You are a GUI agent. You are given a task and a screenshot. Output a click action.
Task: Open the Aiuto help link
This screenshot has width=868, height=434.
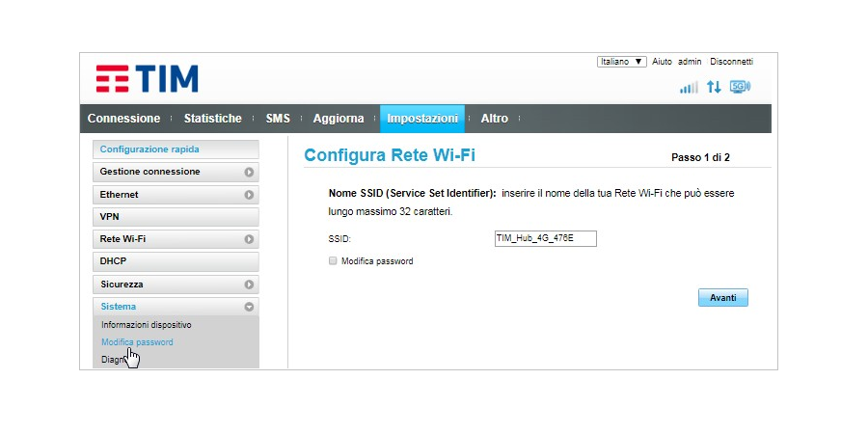(x=662, y=62)
